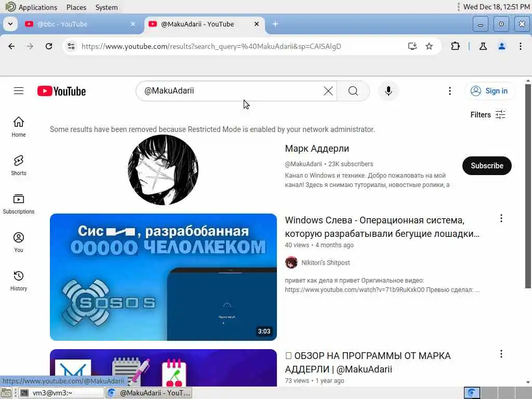Open the Places menu
Viewport: 532px width, 399px height.
coord(76,7)
